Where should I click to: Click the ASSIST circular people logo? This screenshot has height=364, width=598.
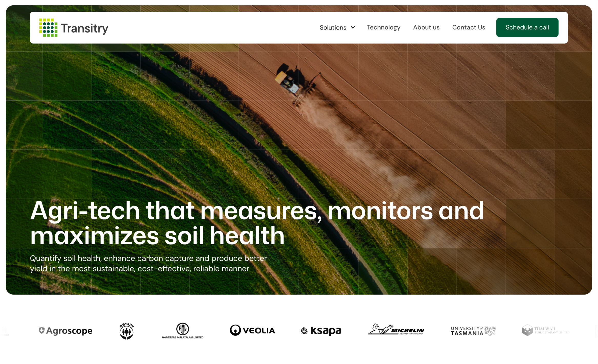point(127,331)
